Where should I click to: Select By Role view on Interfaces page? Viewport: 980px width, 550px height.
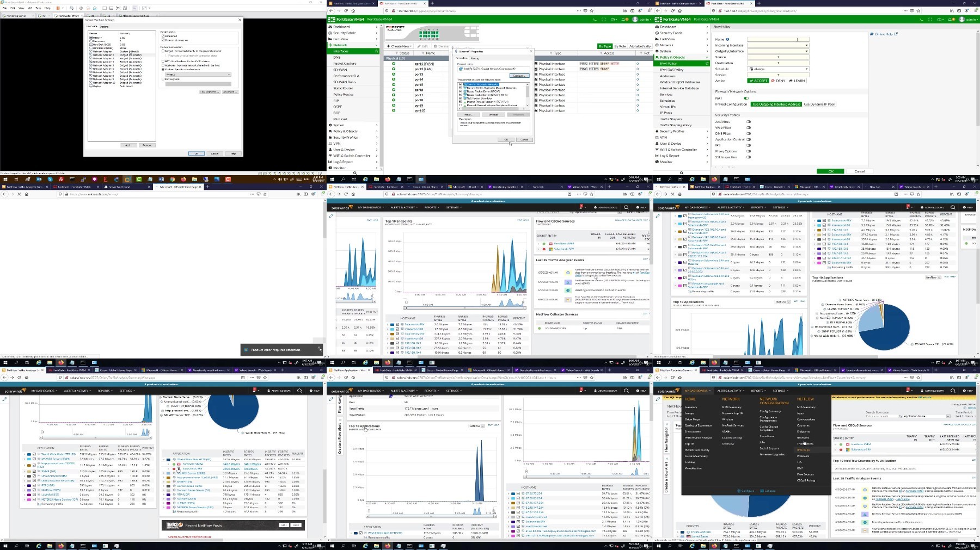620,46
